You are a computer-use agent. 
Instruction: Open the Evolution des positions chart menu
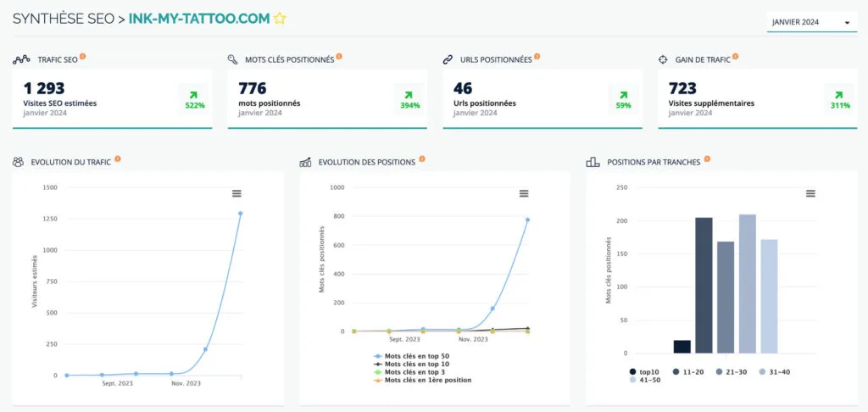tap(524, 194)
